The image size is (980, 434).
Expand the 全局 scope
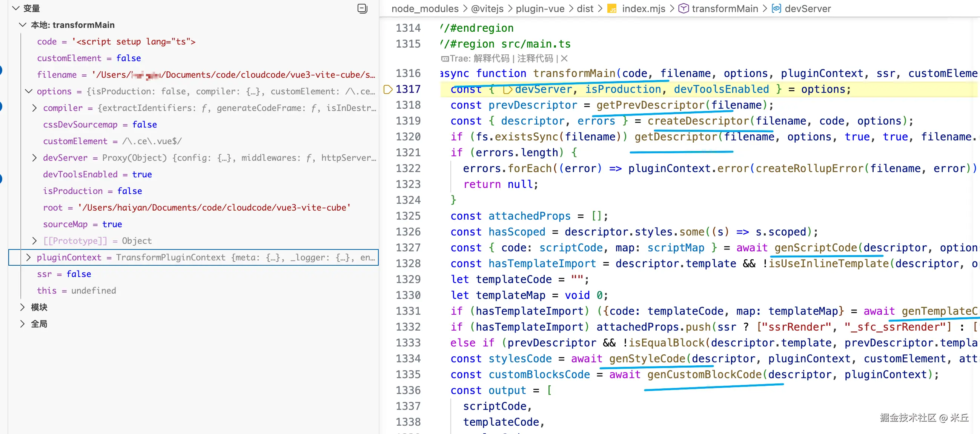pyautogui.click(x=23, y=324)
